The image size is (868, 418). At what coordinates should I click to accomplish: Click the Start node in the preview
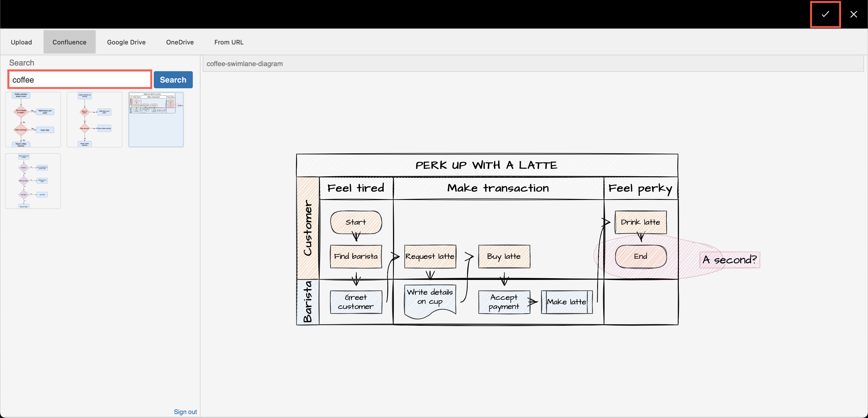click(356, 222)
